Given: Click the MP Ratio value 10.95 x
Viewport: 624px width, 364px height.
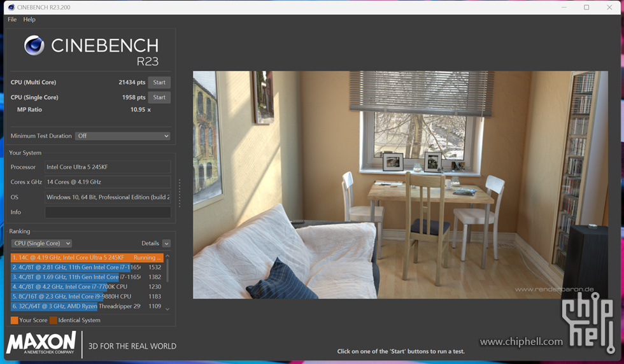Looking at the screenshot, I should [x=141, y=109].
